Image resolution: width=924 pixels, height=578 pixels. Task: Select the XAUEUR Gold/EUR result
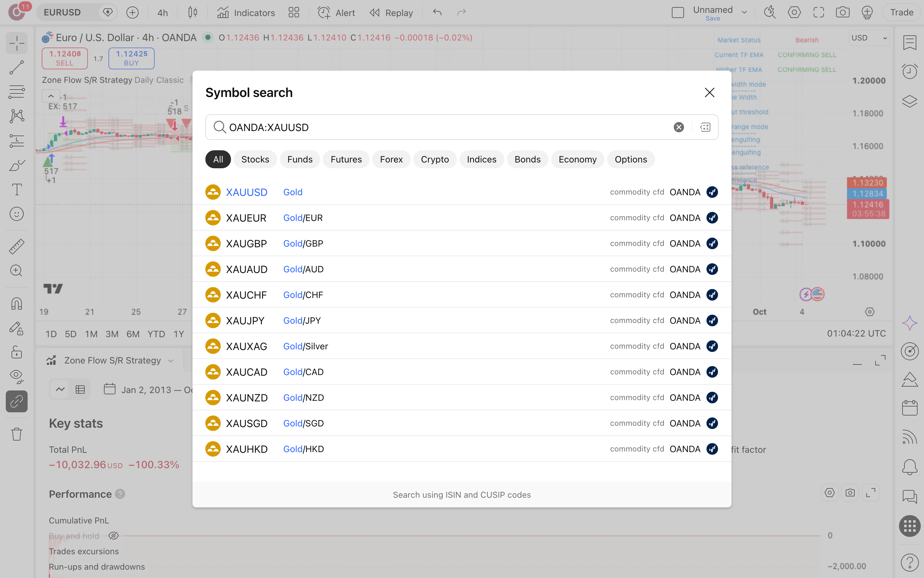tap(462, 218)
